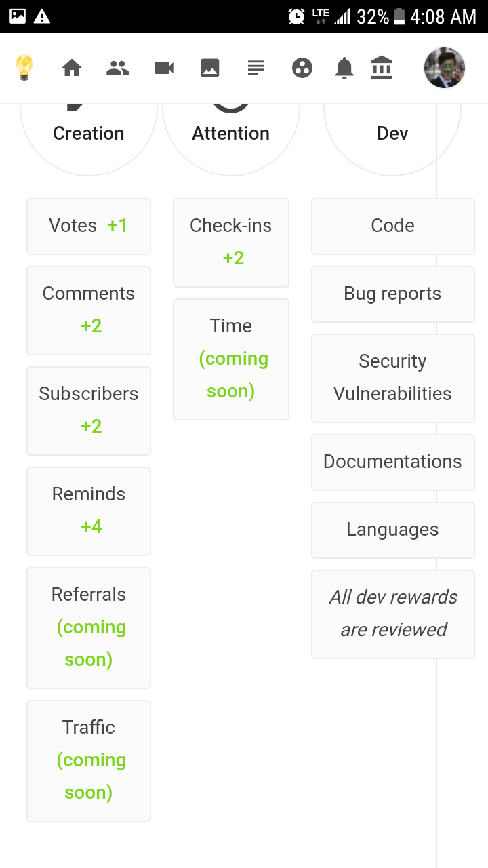Image resolution: width=488 pixels, height=868 pixels.
Task: Open the blogs text-lines icon
Action: pyautogui.click(x=256, y=68)
